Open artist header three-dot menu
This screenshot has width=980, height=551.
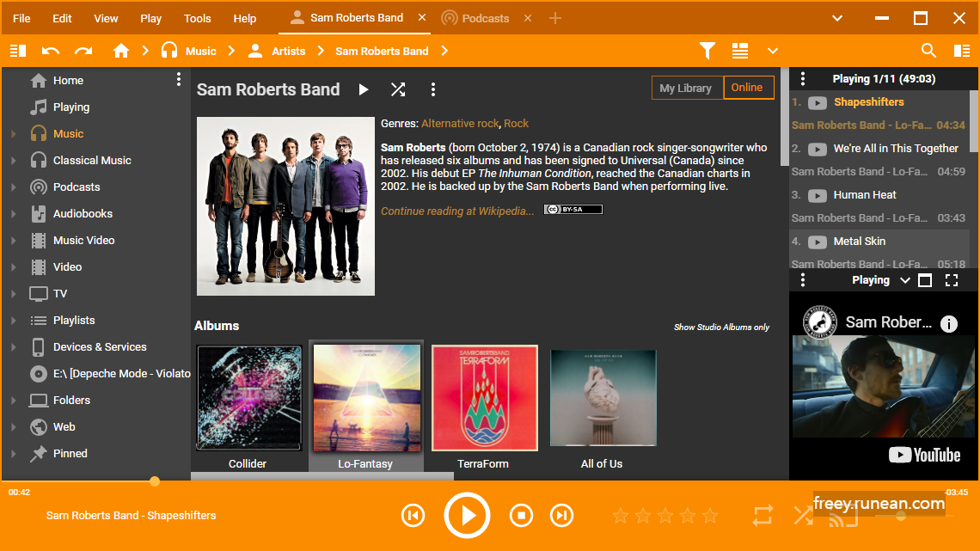432,89
